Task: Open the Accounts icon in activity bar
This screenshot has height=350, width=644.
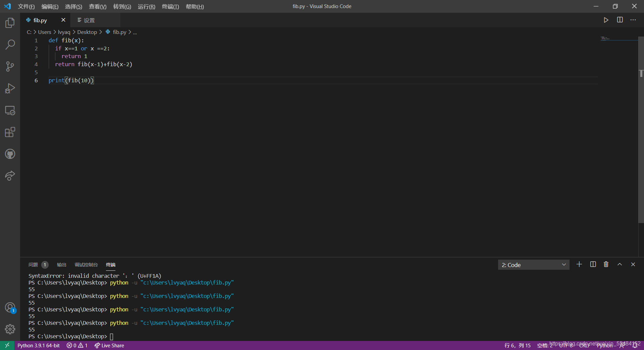Action: (x=10, y=307)
